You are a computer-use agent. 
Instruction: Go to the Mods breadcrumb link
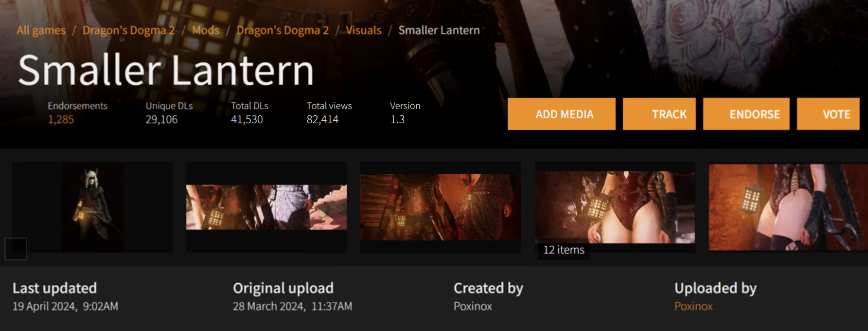point(206,30)
